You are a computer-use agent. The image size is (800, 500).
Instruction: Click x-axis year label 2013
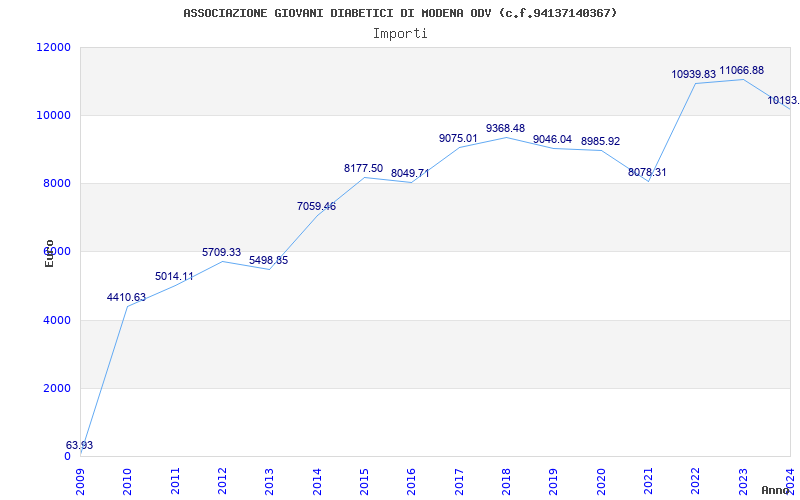point(269,481)
